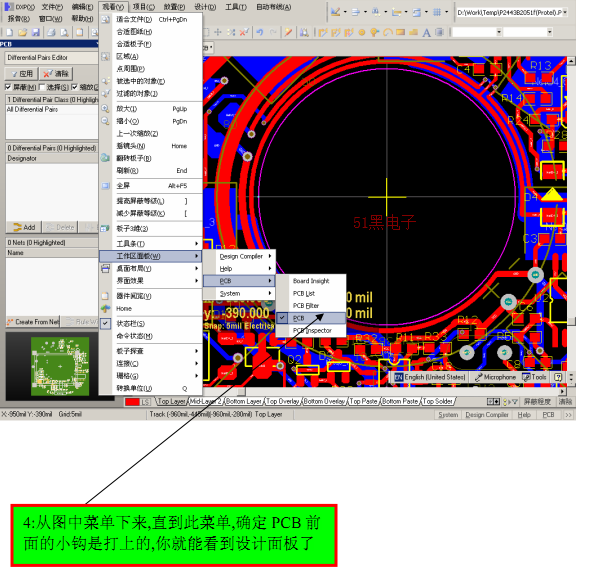Toggle the 屏蔽(M) mask checkbox
The image size is (595, 570).
(8, 87)
